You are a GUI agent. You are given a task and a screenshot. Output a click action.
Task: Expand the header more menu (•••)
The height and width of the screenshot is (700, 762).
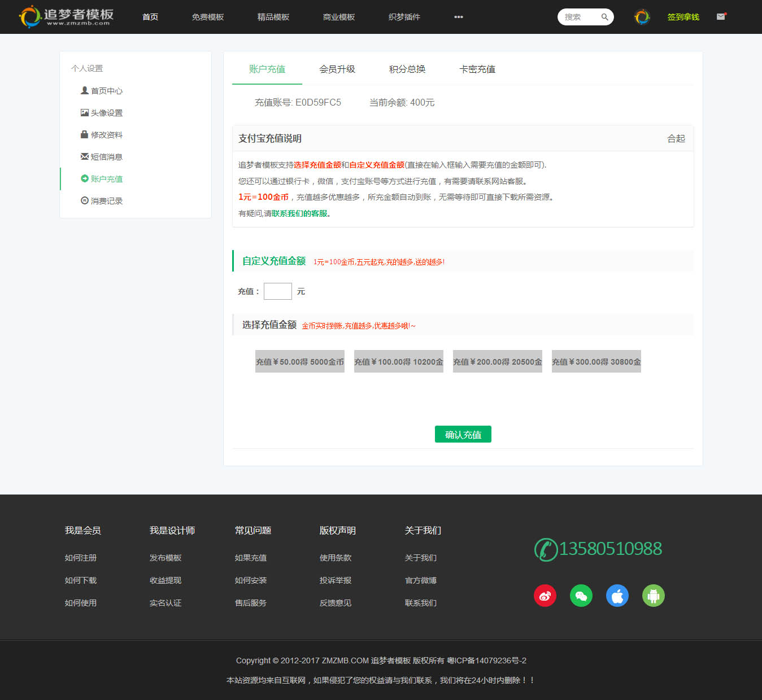click(x=458, y=17)
